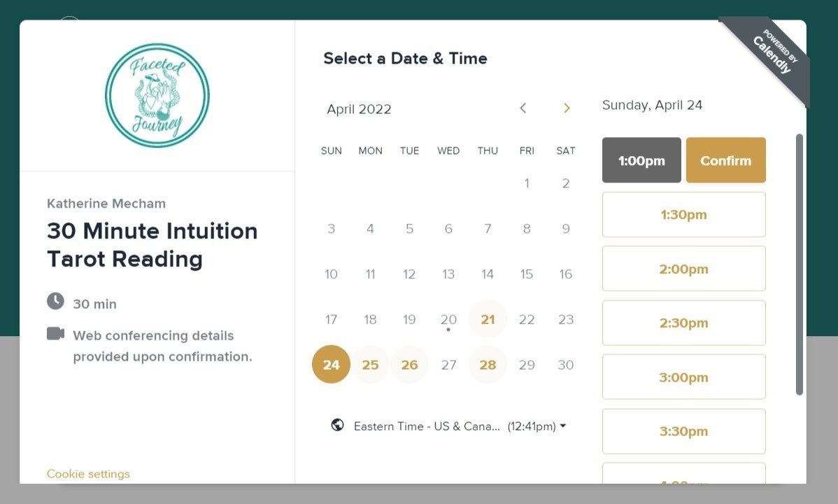Select April 21 on the calendar
Screen dimensions: 838x504
488,319
